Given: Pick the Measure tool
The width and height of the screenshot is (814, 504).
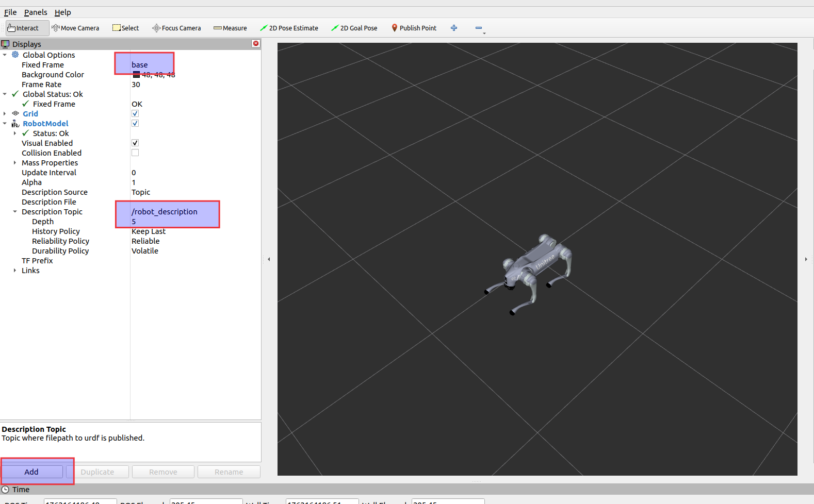Looking at the screenshot, I should pos(230,28).
